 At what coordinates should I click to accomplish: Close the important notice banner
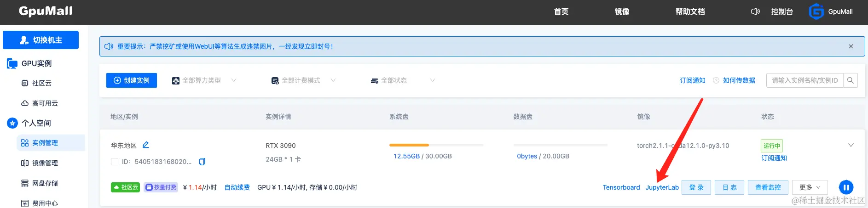pyautogui.click(x=851, y=46)
